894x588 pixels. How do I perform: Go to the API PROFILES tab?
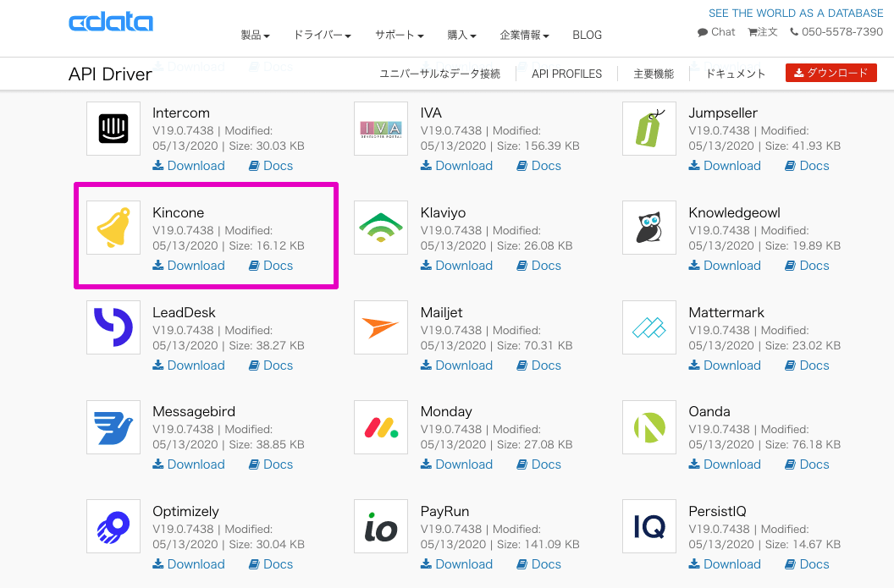pos(566,74)
